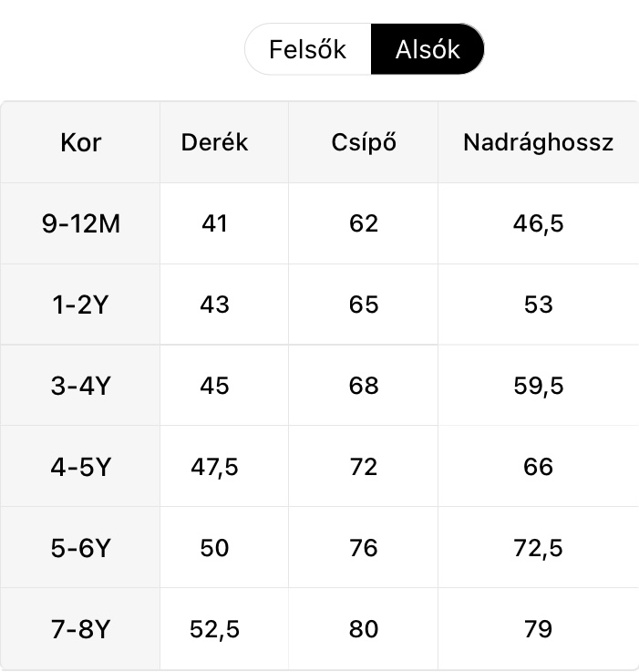Viewport: 639px width, 672px height.
Task: Click the Csípő value 65 for 1-2Y
Action: [x=363, y=305]
